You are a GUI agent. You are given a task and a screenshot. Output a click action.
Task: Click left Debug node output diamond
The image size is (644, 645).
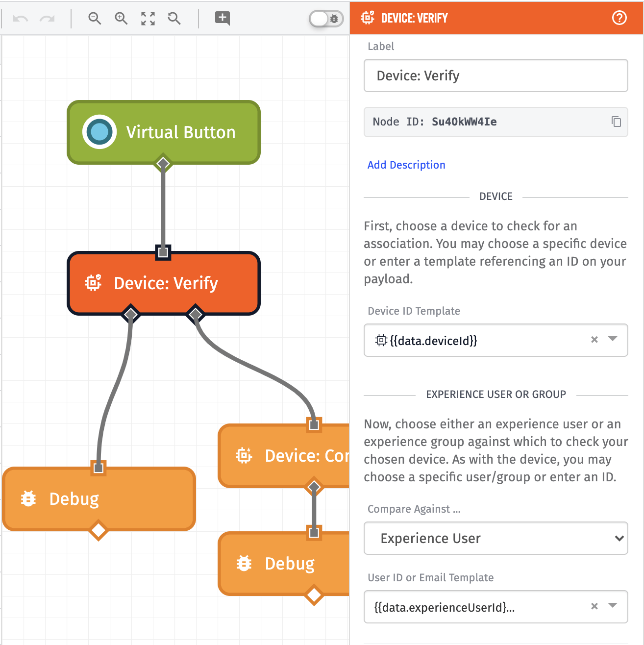pos(99,530)
